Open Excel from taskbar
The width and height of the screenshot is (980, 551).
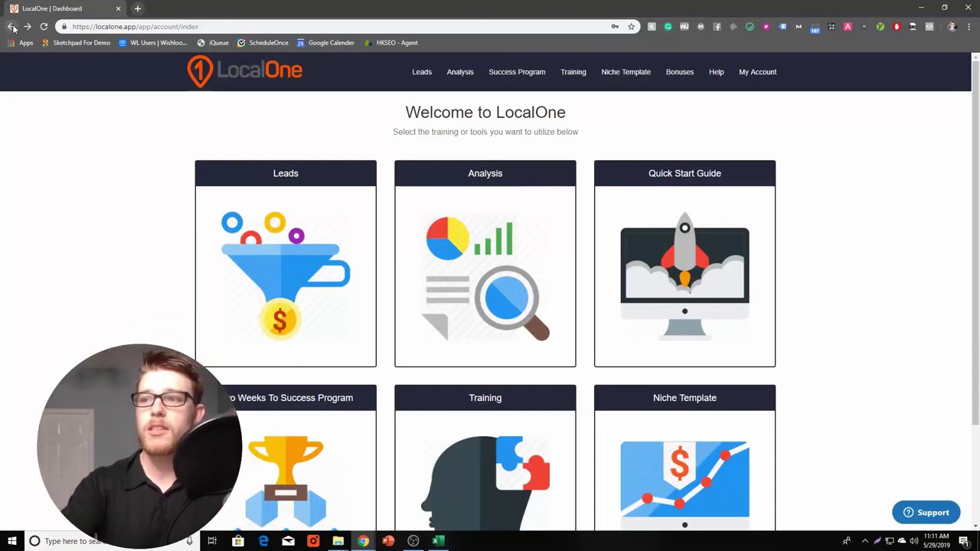(438, 541)
